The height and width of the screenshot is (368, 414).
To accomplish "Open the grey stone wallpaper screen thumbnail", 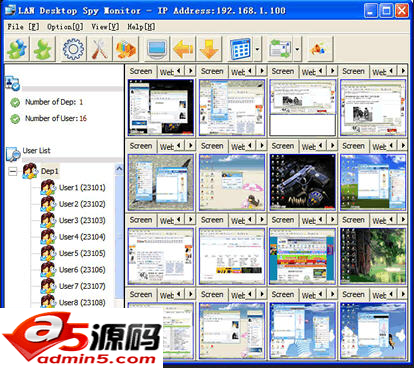I will click(x=161, y=182).
